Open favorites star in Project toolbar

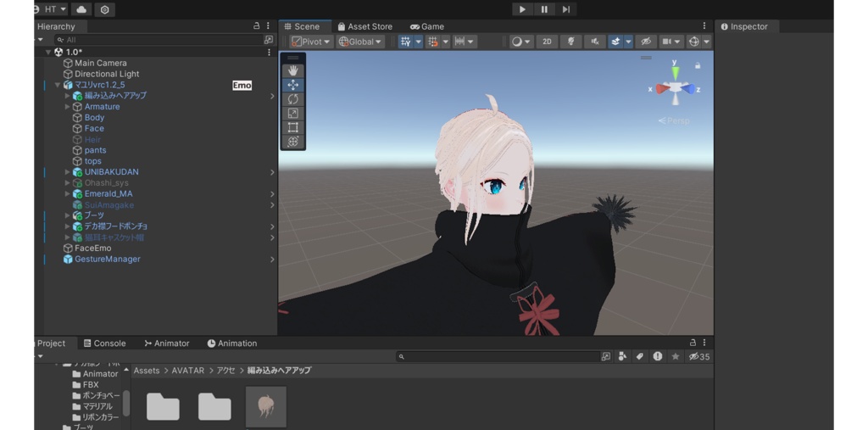676,357
